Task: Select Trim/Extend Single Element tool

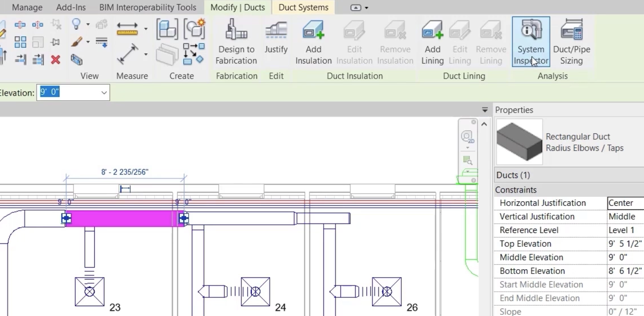Action: point(20,59)
